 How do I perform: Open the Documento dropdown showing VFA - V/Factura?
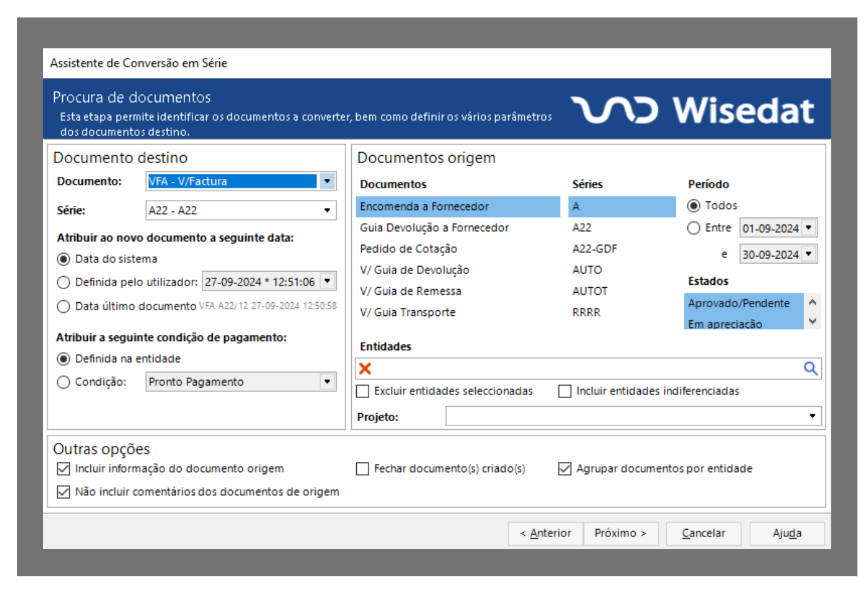click(x=327, y=181)
